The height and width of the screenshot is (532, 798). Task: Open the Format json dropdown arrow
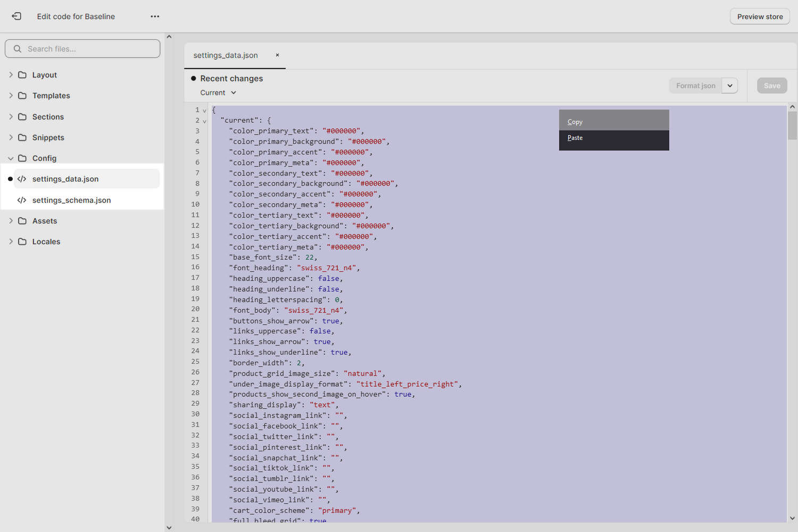[729, 85]
